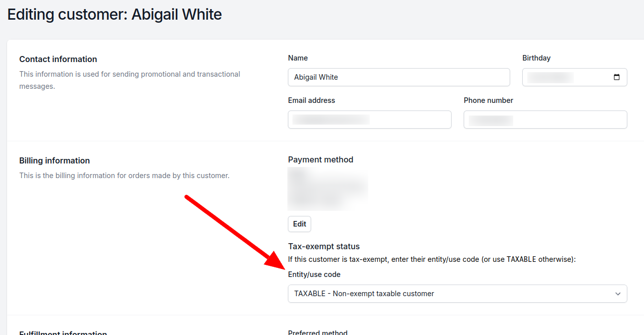Click the "Tax-exempt status" heading

pos(324,246)
